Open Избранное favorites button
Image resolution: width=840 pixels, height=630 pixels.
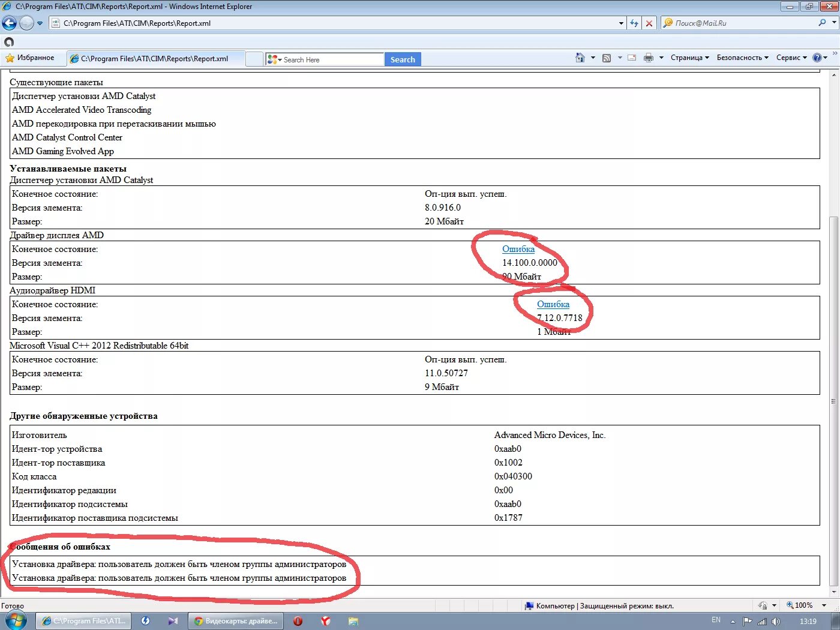(30, 58)
